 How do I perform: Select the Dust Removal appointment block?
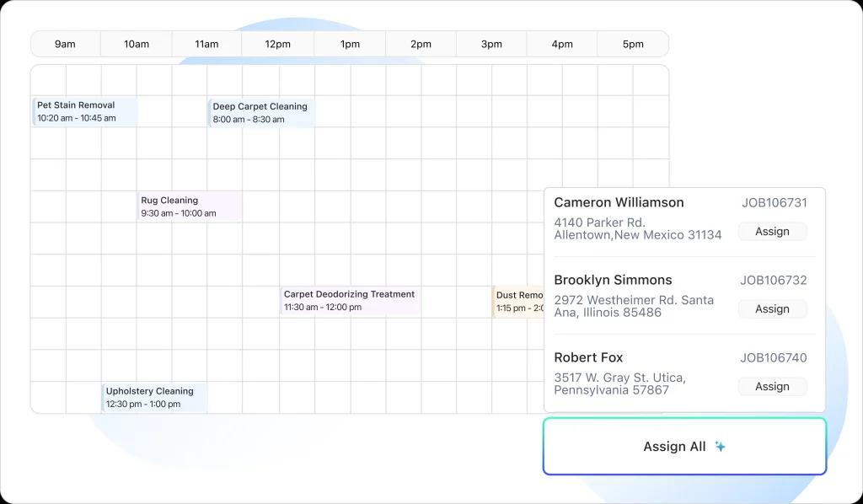pyautogui.click(x=518, y=302)
